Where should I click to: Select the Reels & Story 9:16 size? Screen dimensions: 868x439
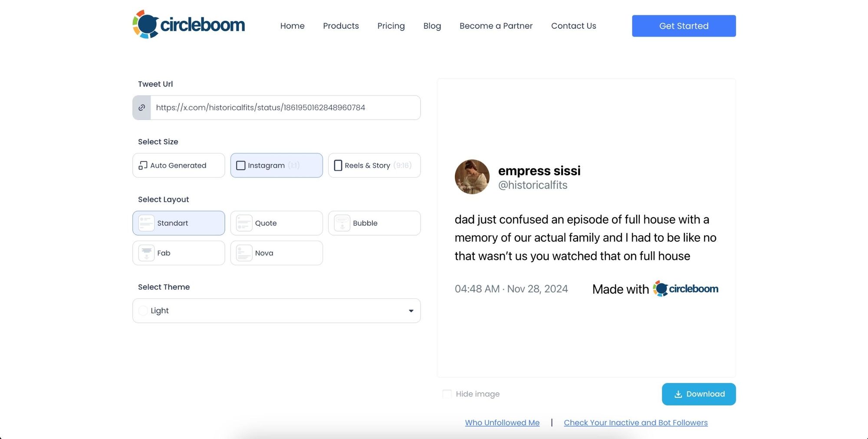pos(375,165)
